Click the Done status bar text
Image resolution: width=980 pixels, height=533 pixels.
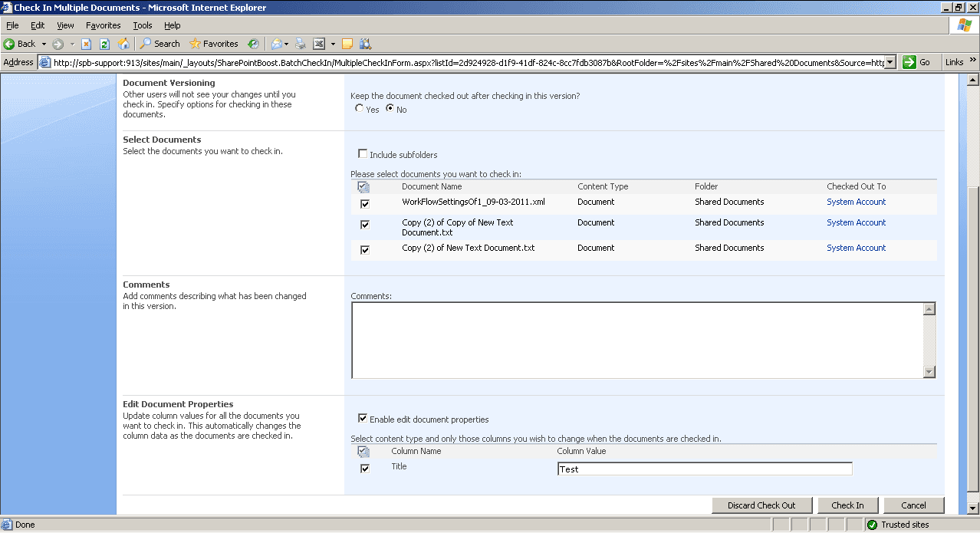(x=25, y=525)
